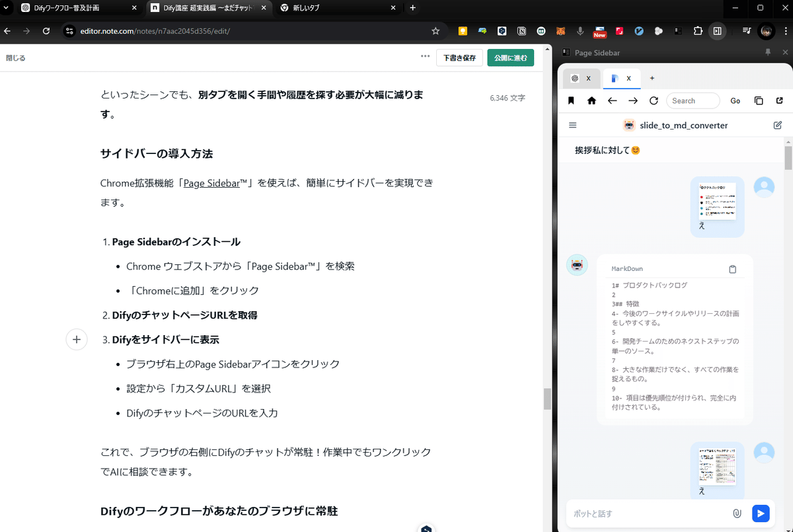
Task: Click the duplicate tab icon in Page Sidebar
Action: click(759, 100)
